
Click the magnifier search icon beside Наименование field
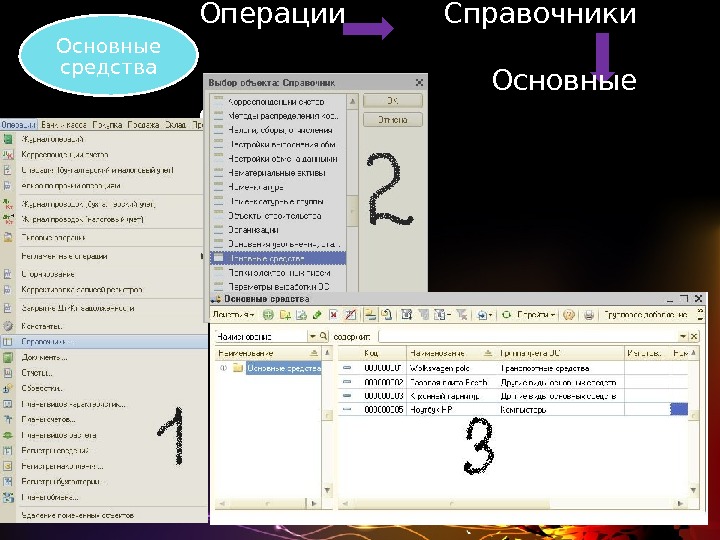click(324, 336)
